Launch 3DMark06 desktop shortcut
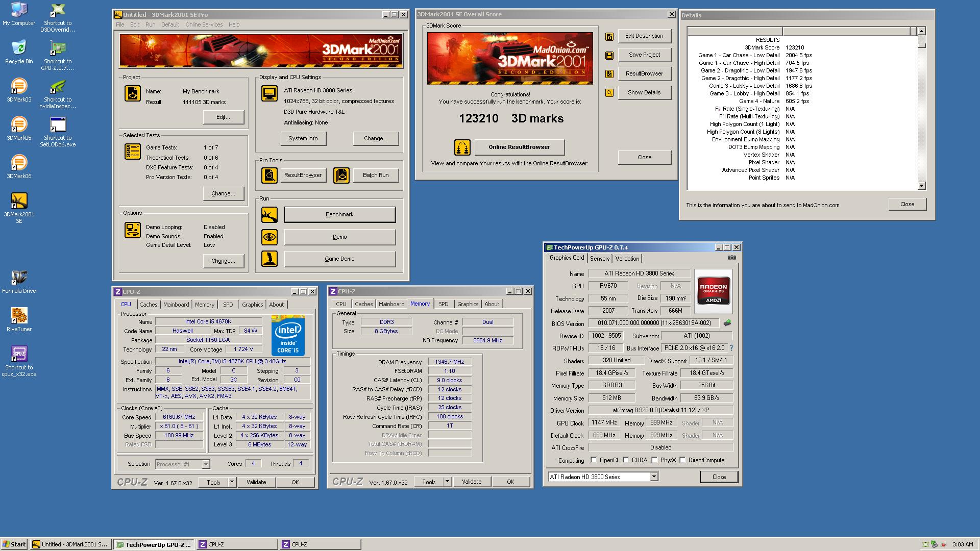The height and width of the screenshot is (551, 980). pos(19,167)
